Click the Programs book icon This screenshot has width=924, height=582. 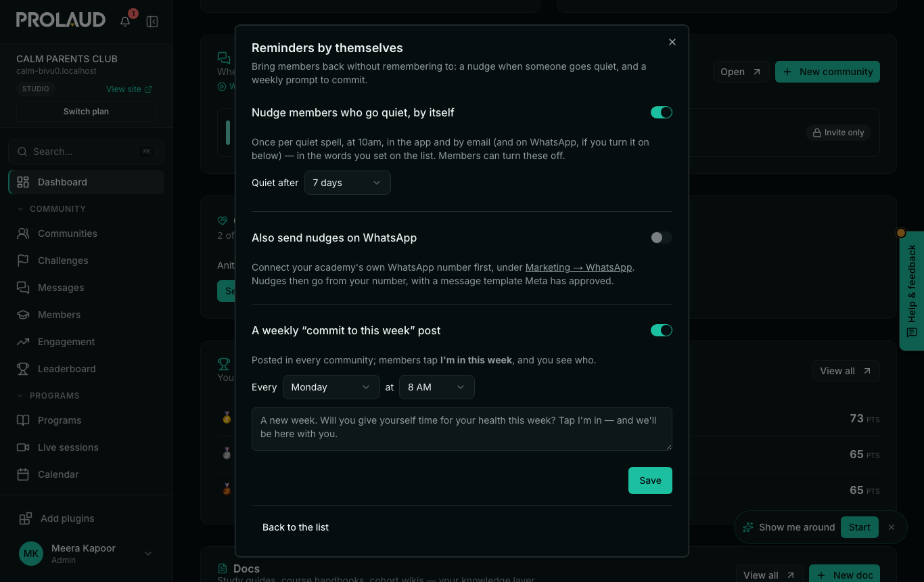[23, 420]
